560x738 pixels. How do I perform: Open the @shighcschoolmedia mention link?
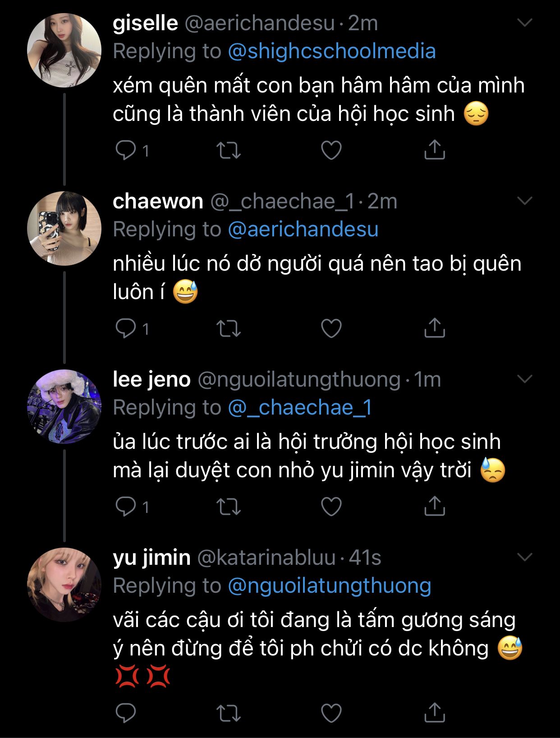coord(332,51)
